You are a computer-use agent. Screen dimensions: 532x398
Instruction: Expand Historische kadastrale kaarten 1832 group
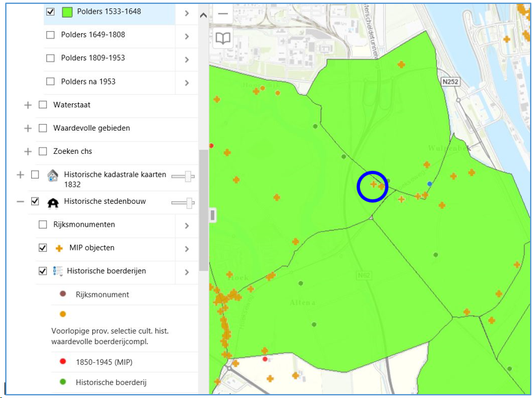[x=20, y=175]
